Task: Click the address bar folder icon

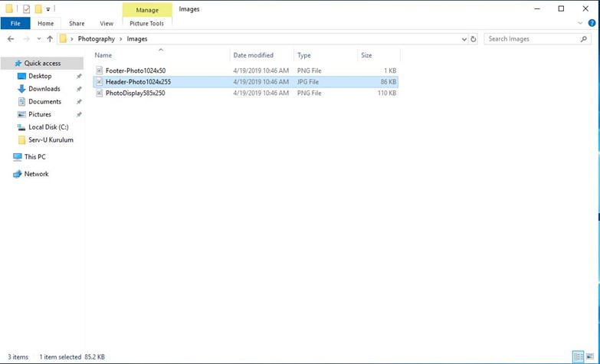Action: click(63, 38)
